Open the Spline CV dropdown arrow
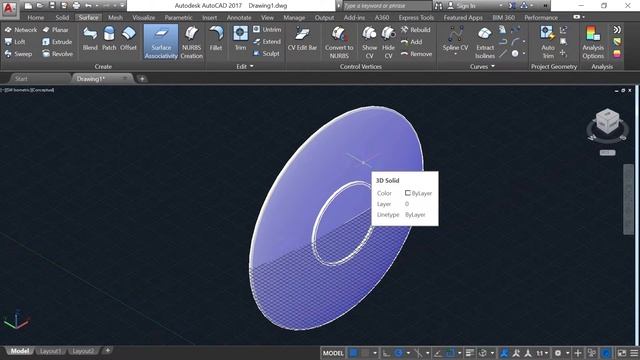This screenshot has width=640, height=360. point(455,55)
